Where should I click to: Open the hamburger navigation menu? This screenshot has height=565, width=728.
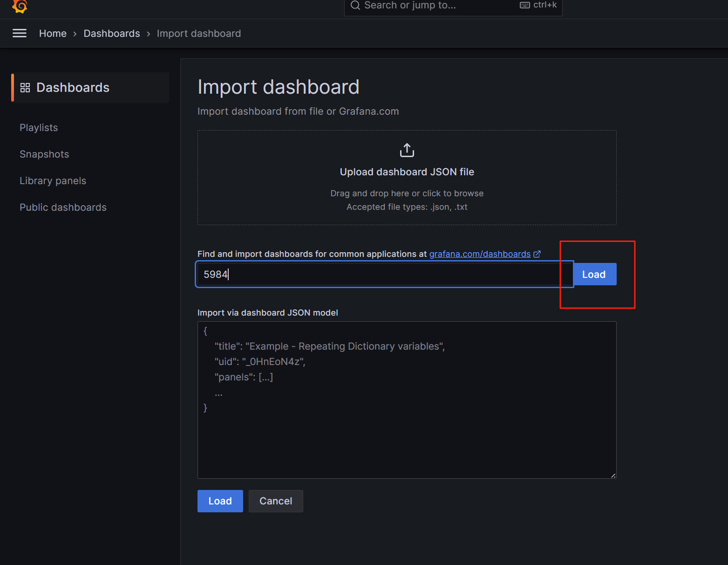[20, 33]
